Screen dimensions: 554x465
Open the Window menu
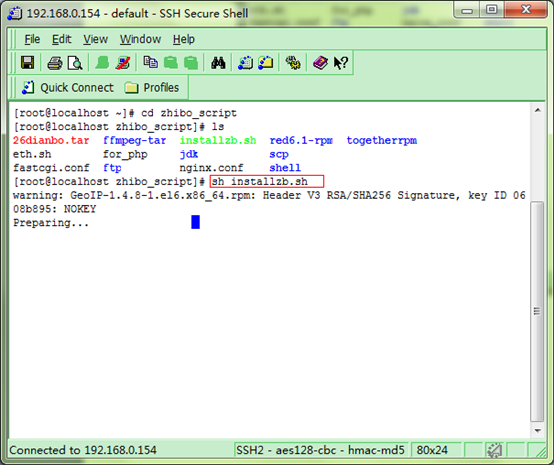140,39
